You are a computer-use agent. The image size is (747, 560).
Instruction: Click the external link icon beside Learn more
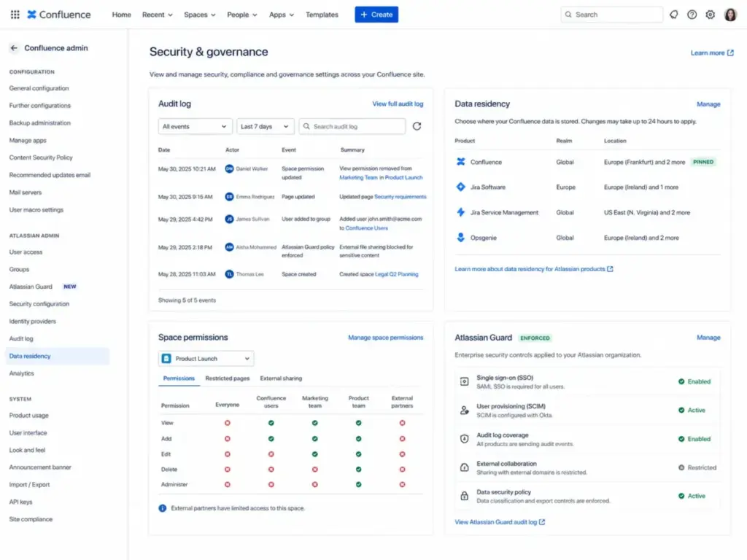730,52
